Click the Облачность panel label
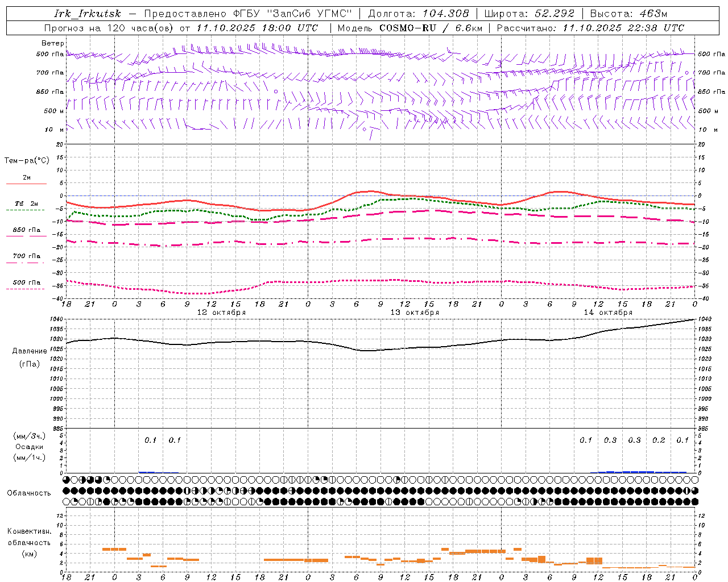 (x=29, y=493)
